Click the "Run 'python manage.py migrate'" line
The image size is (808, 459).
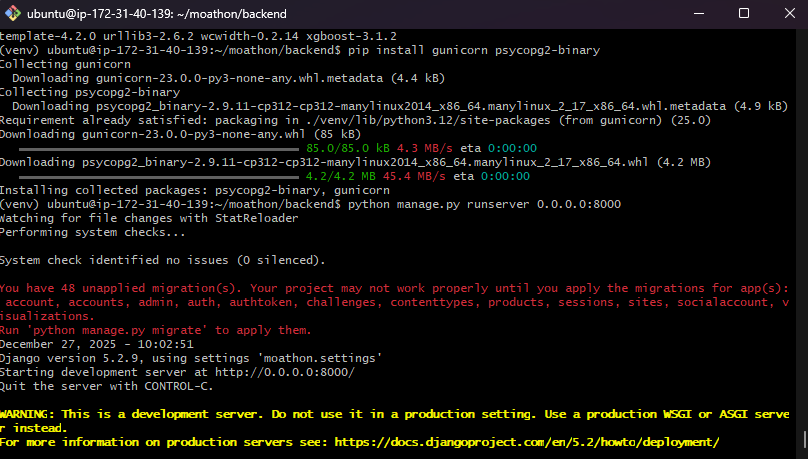[155, 329]
